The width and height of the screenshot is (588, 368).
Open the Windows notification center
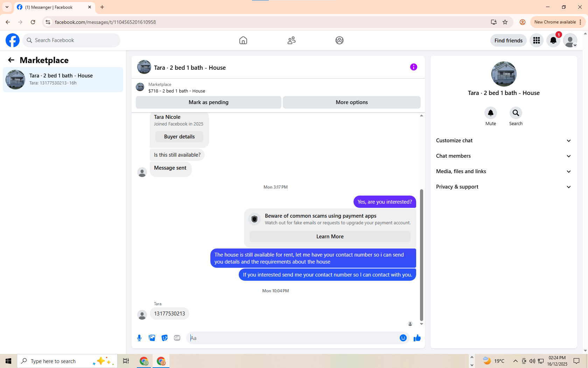pyautogui.click(x=576, y=361)
